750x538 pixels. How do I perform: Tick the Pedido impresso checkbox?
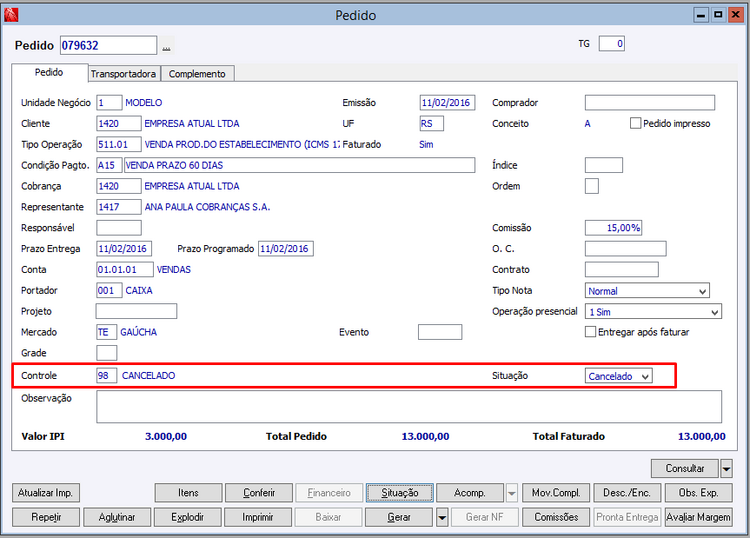635,123
